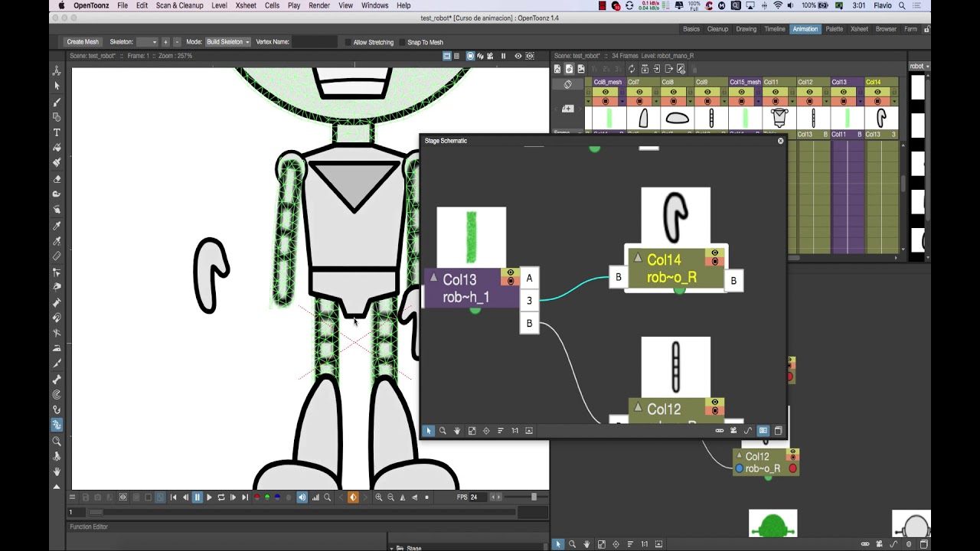980x551 pixels.
Task: Open robot level strip dropdown
Action: (920, 67)
